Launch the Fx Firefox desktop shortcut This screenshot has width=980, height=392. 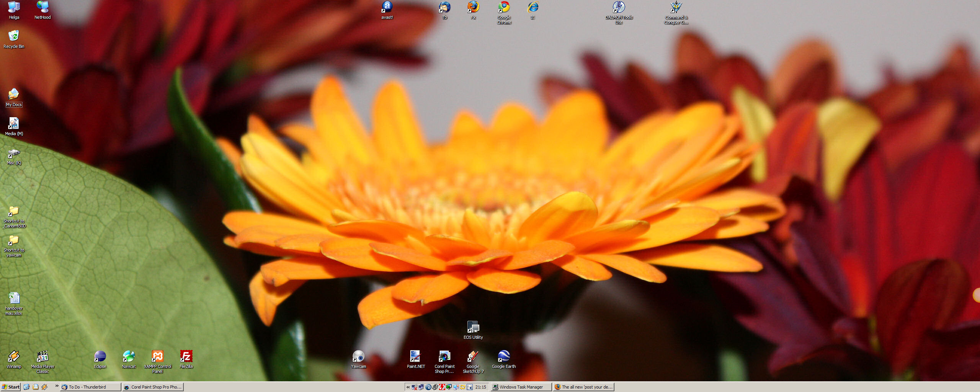point(473,10)
